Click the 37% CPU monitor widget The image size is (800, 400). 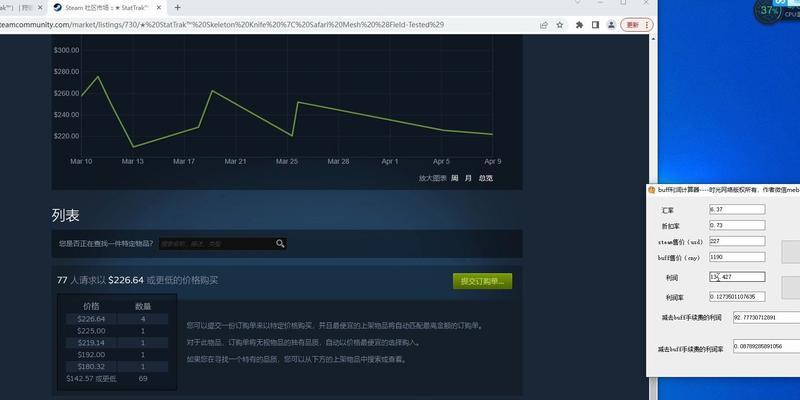(x=768, y=11)
